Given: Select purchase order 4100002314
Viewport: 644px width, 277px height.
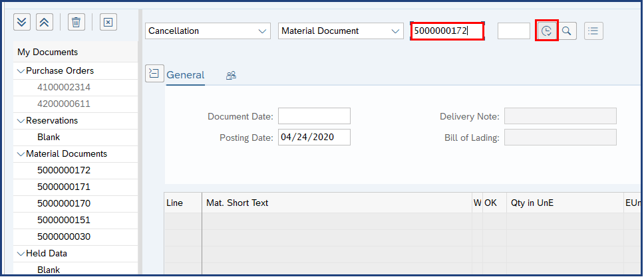Looking at the screenshot, I should pyautogui.click(x=64, y=87).
